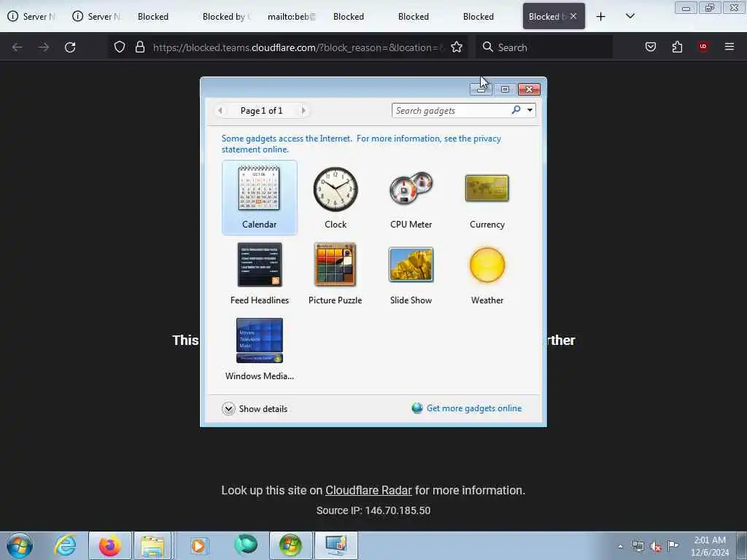Focus the Search gadgets field
This screenshot has height=560, width=747.
[x=451, y=111]
